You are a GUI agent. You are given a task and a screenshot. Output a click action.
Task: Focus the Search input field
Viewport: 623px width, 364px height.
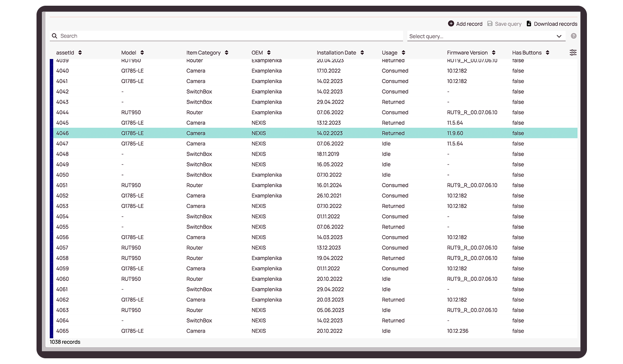tap(229, 36)
